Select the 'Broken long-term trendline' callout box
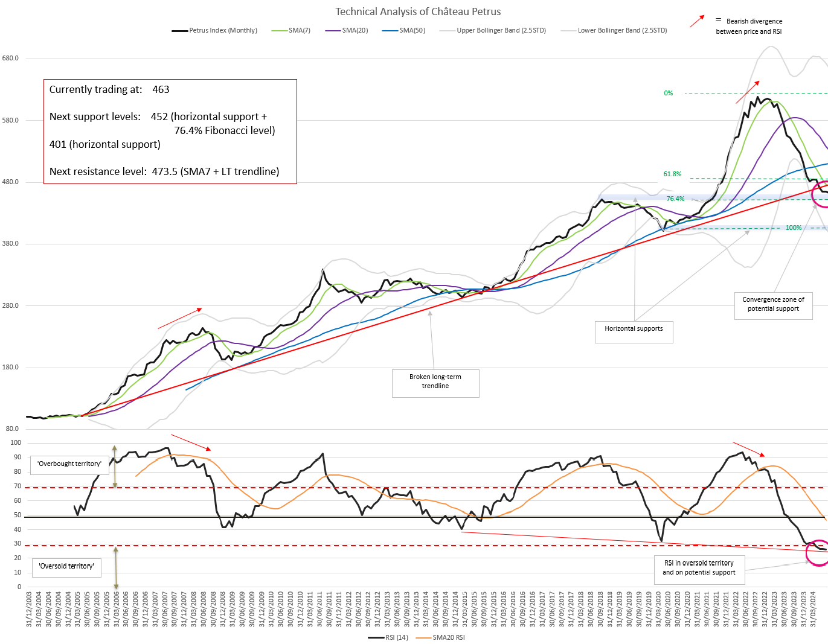This screenshot has width=828, height=644. click(x=435, y=383)
